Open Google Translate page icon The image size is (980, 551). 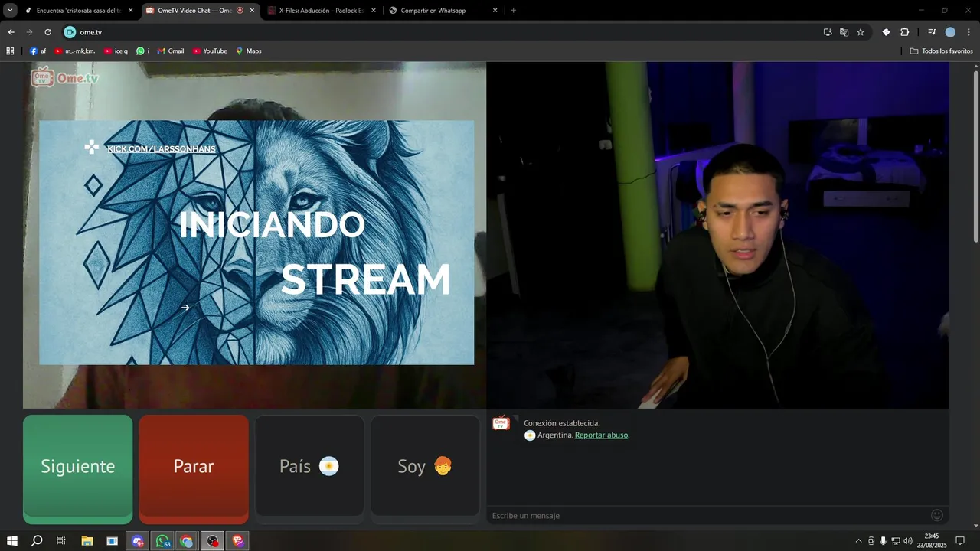point(844,32)
